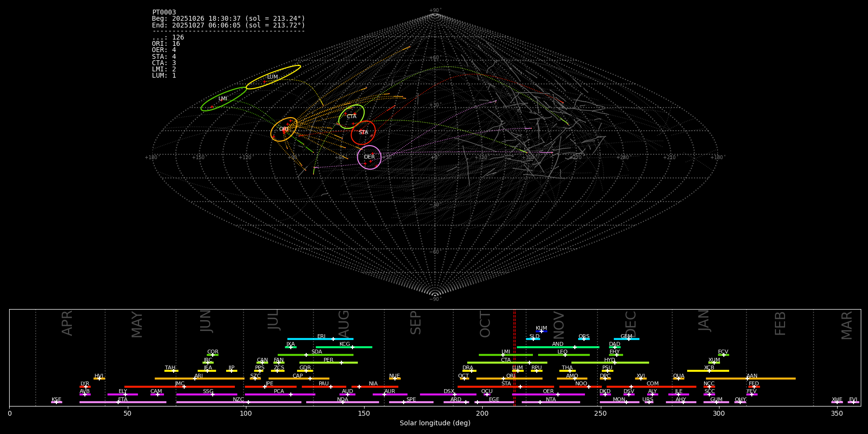The height and width of the screenshot is (434, 868).
Task: Click the yellow LUM radiant ellipse on sky map
Action: (x=273, y=77)
